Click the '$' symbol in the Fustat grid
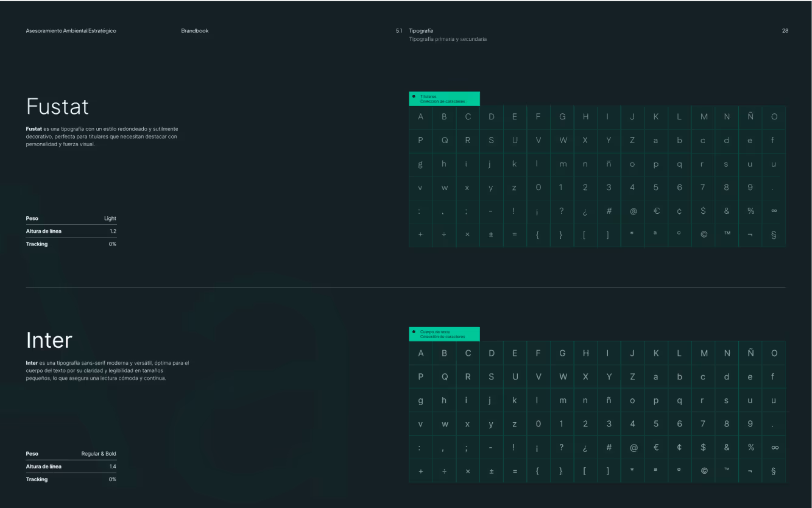Screen dimensions: 812x508 (x=703, y=211)
